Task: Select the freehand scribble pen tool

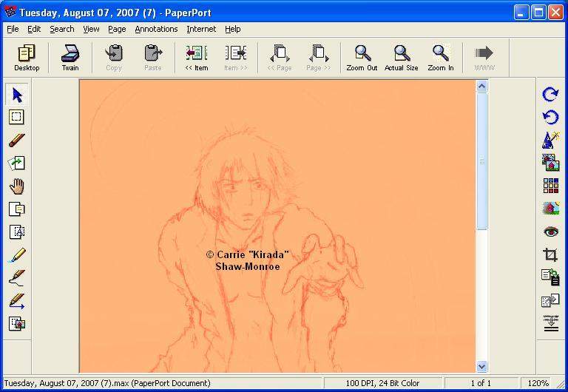Action: click(17, 277)
